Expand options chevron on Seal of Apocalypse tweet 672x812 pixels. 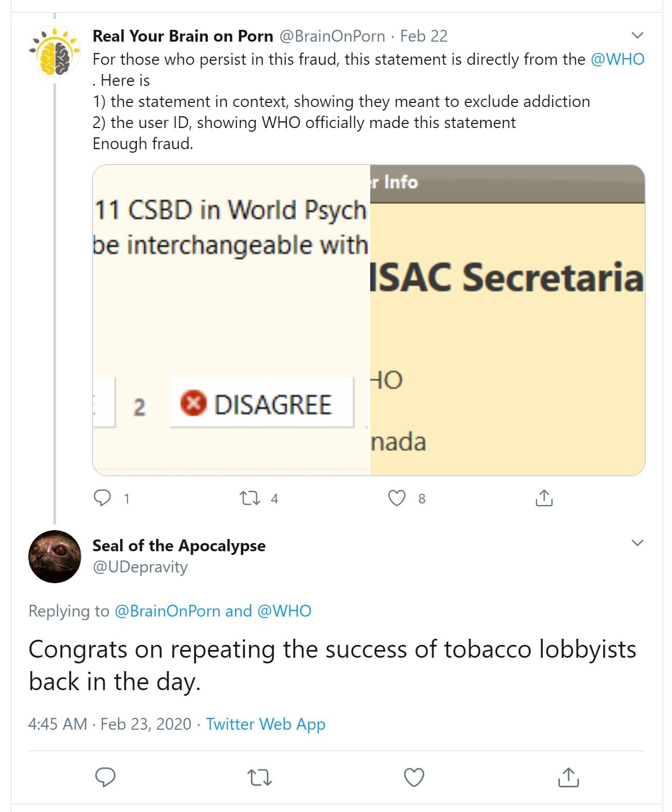coord(637,543)
